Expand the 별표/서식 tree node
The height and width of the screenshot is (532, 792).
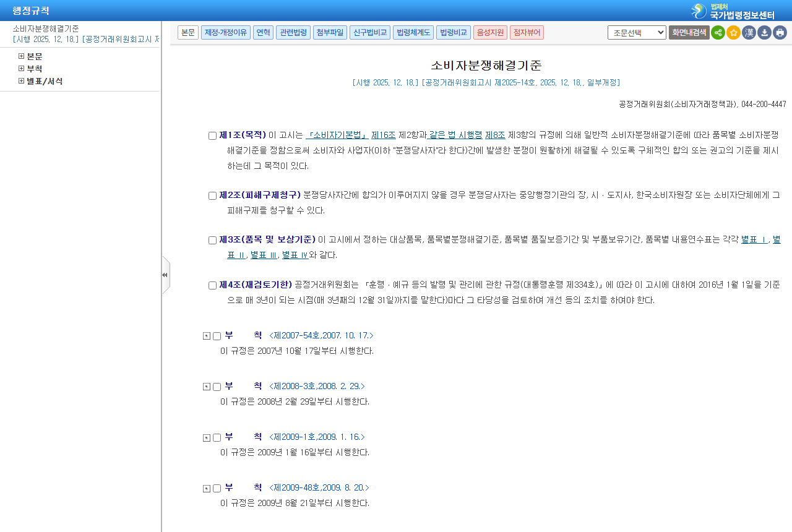click(22, 81)
